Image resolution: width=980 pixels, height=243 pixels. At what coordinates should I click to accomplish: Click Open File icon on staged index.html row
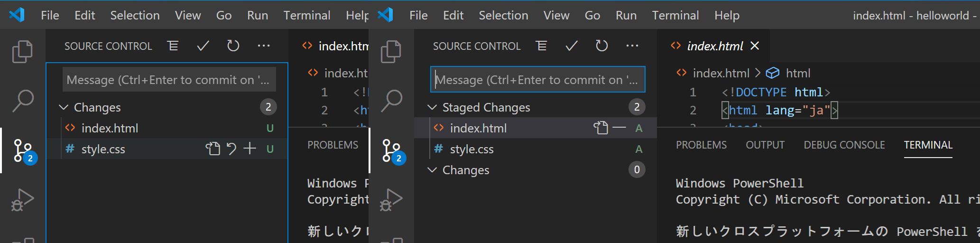click(x=601, y=128)
